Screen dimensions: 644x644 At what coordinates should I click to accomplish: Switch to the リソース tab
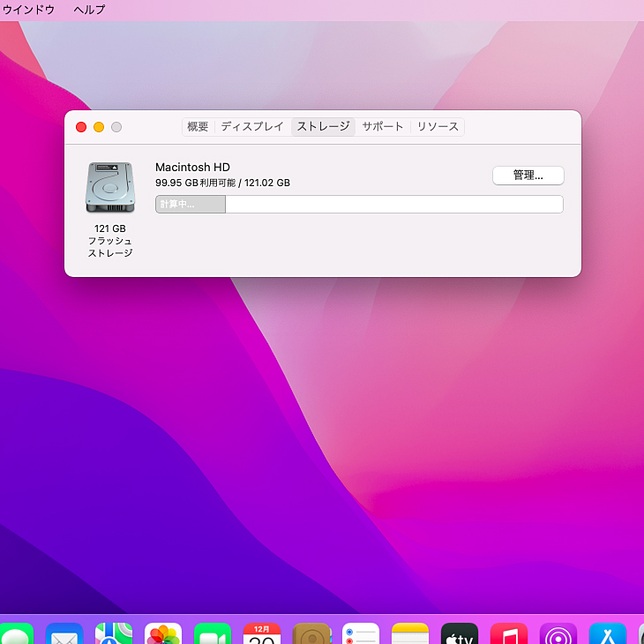438,127
